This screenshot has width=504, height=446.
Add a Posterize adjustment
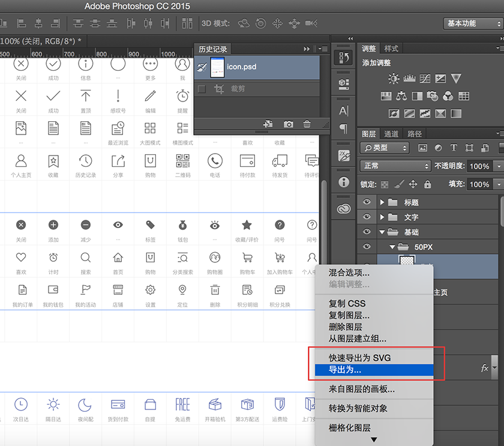pos(409,113)
